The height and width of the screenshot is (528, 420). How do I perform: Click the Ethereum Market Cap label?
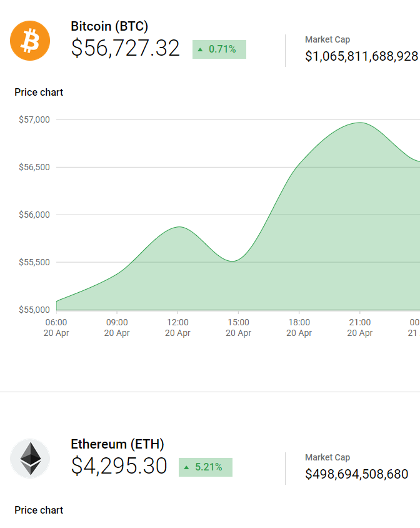(327, 457)
